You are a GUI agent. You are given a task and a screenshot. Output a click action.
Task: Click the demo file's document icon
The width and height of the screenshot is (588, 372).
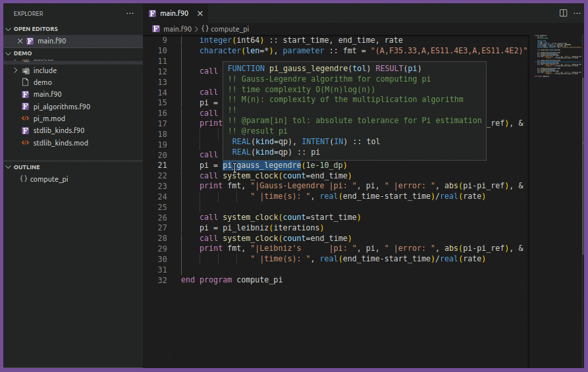[26, 82]
